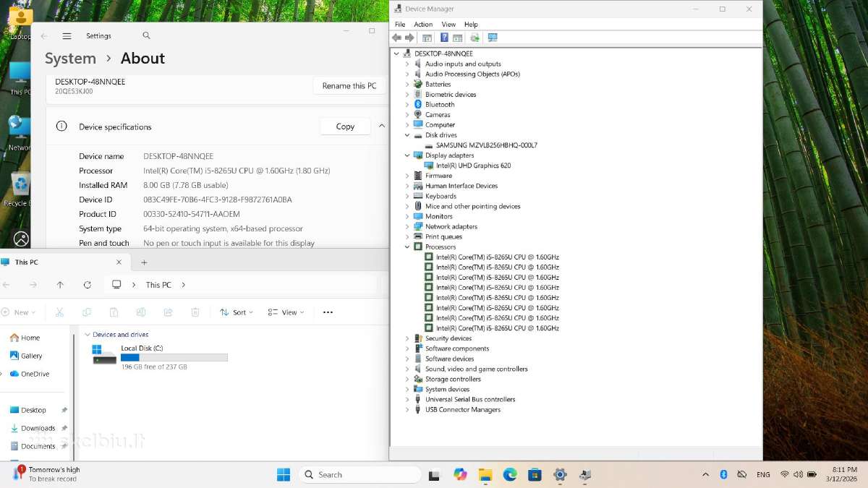Open File Explorer icon on taskbar
The height and width of the screenshot is (488, 868).
(485, 474)
